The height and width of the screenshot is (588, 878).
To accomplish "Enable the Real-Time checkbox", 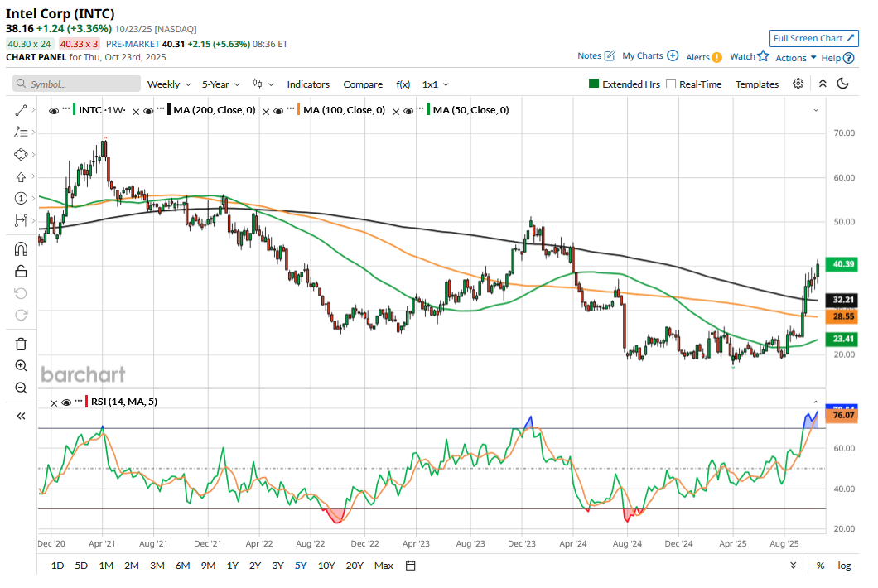I will pos(671,84).
